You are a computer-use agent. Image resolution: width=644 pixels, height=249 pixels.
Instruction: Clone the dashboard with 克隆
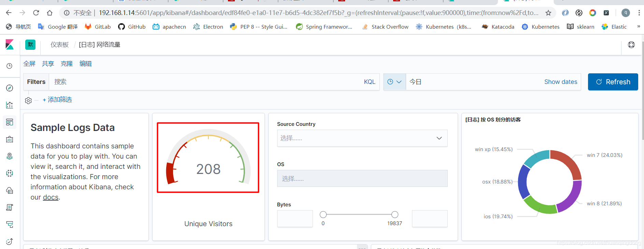click(67, 64)
